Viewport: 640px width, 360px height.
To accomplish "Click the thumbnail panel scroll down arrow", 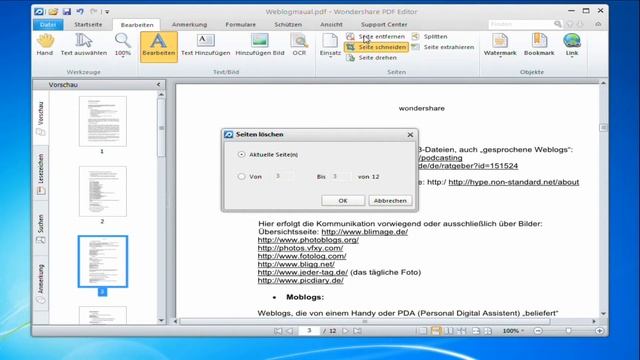I will pyautogui.click(x=161, y=321).
